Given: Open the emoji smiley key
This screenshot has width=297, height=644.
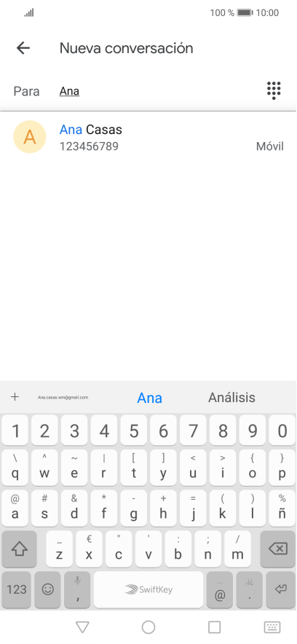Looking at the screenshot, I should pos(48,590).
